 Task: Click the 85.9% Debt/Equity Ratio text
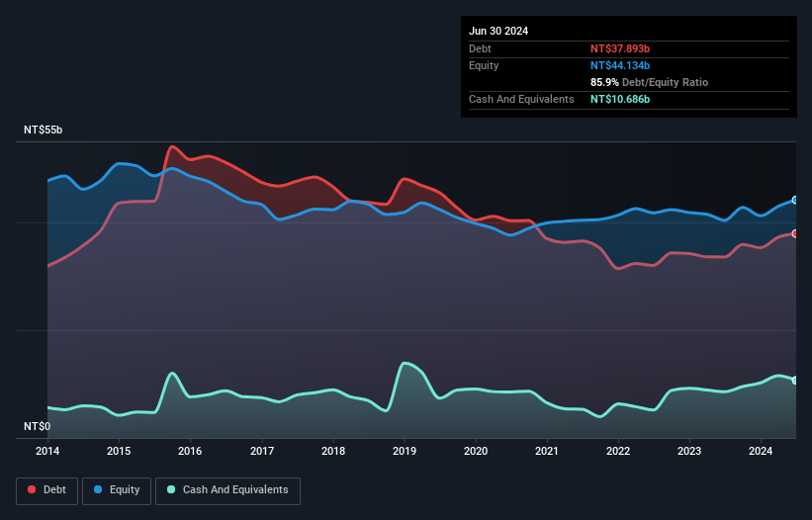tap(649, 82)
